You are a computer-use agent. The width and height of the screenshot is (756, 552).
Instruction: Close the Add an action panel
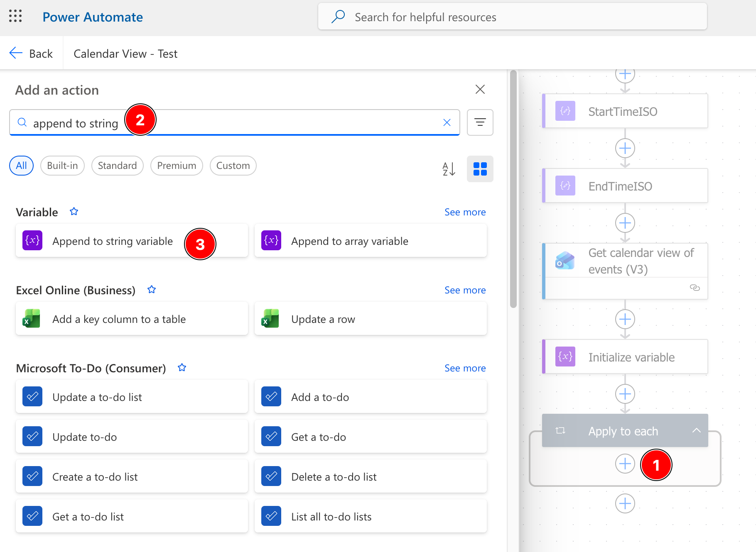pyautogui.click(x=480, y=89)
